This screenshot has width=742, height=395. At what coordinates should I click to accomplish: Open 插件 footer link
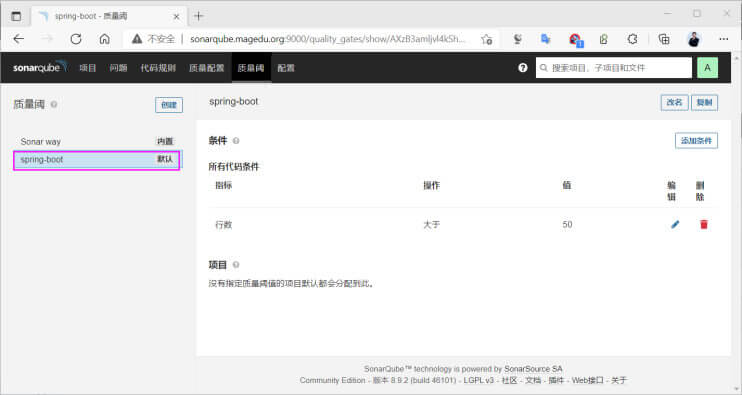tap(556, 380)
